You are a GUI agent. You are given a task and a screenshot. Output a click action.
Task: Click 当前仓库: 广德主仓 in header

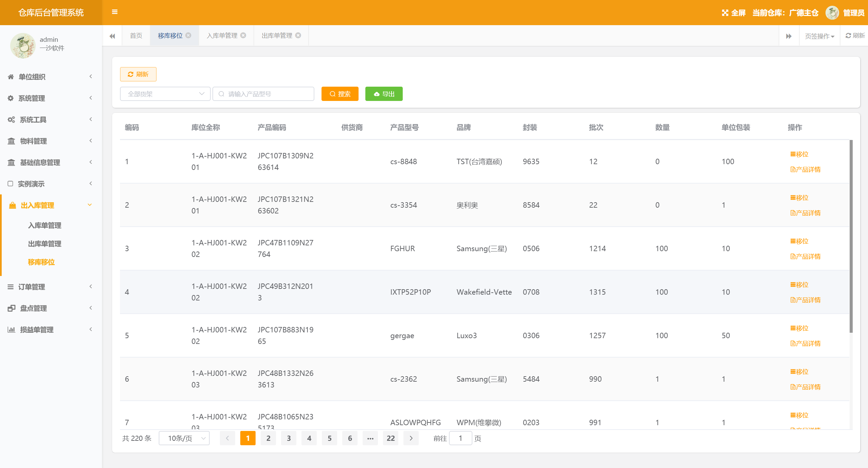[x=785, y=13]
